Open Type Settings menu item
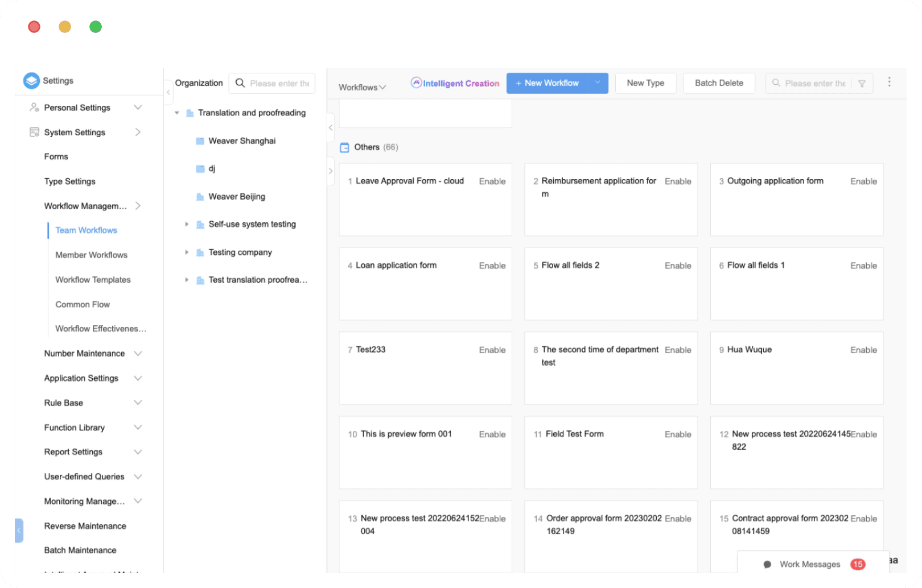The width and height of the screenshot is (922, 588). (69, 181)
